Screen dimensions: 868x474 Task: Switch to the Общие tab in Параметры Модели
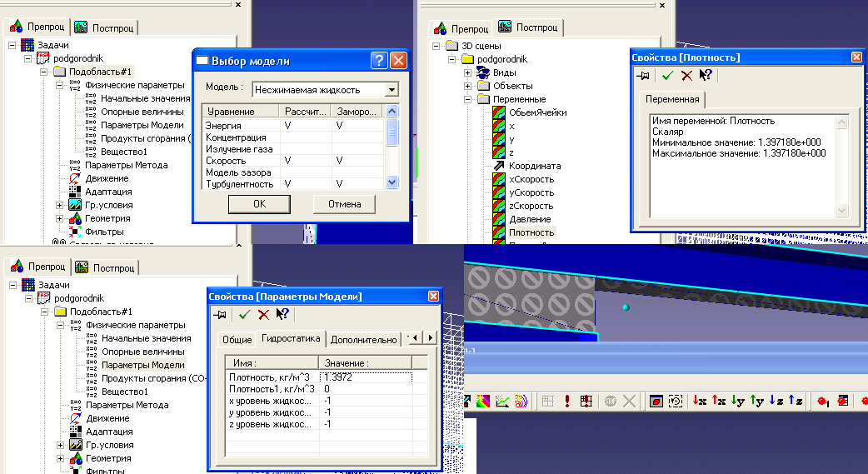point(237,340)
